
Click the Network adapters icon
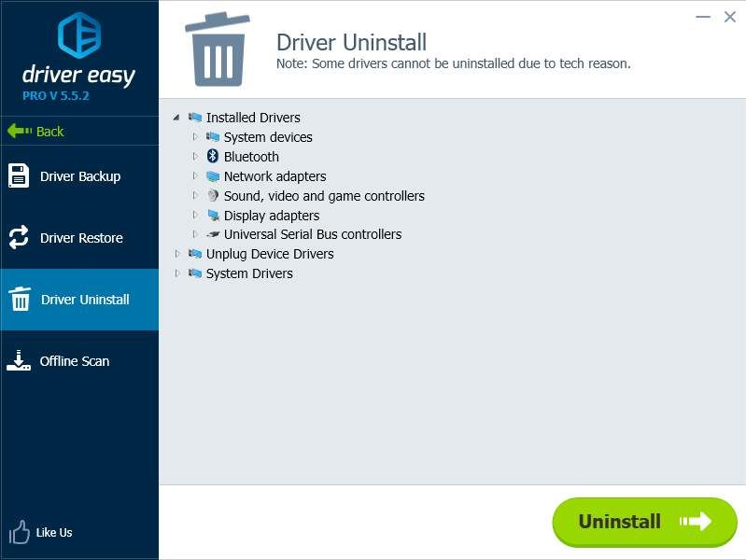213,176
